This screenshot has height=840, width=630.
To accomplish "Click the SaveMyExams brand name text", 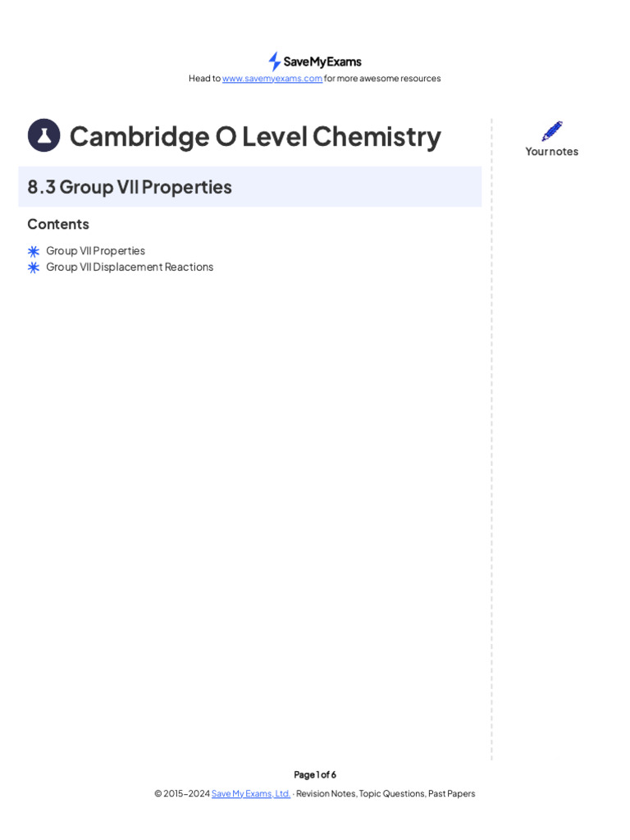I will point(322,62).
